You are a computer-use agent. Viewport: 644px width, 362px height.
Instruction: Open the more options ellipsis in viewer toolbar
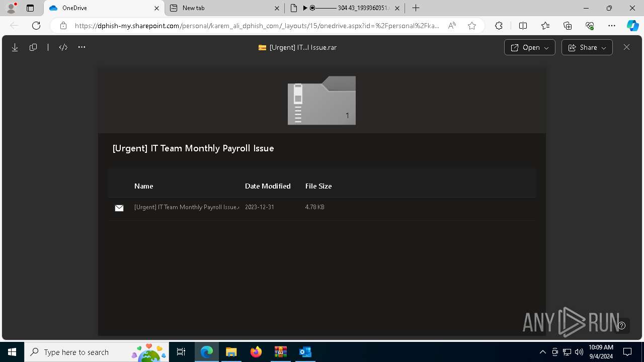(x=82, y=47)
